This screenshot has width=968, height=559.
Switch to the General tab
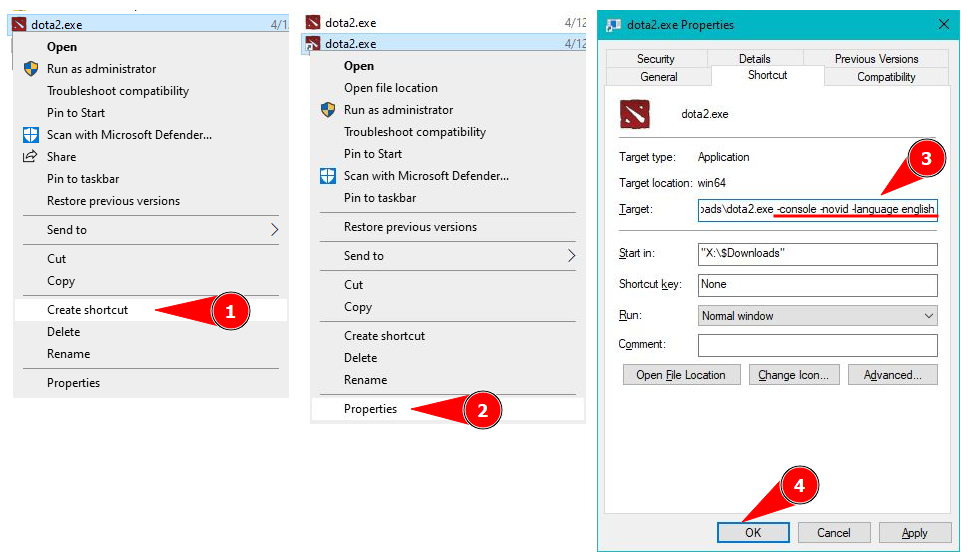659,77
